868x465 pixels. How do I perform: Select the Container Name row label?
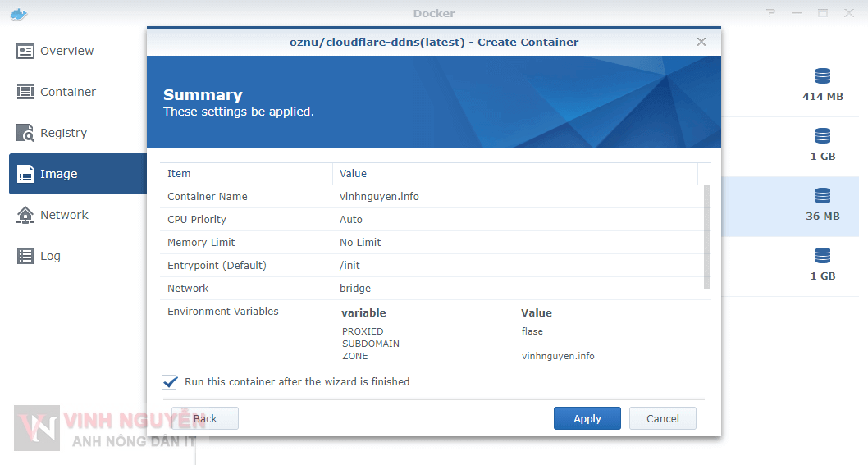(208, 197)
